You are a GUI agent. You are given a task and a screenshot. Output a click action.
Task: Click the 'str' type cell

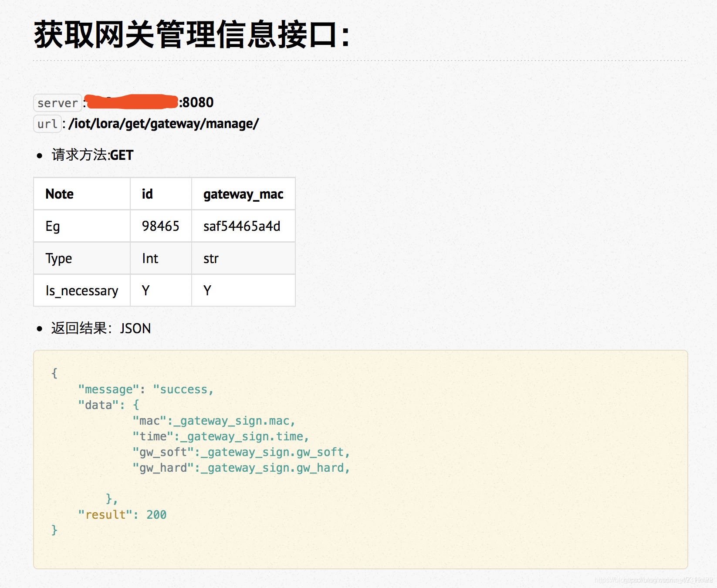pos(244,258)
